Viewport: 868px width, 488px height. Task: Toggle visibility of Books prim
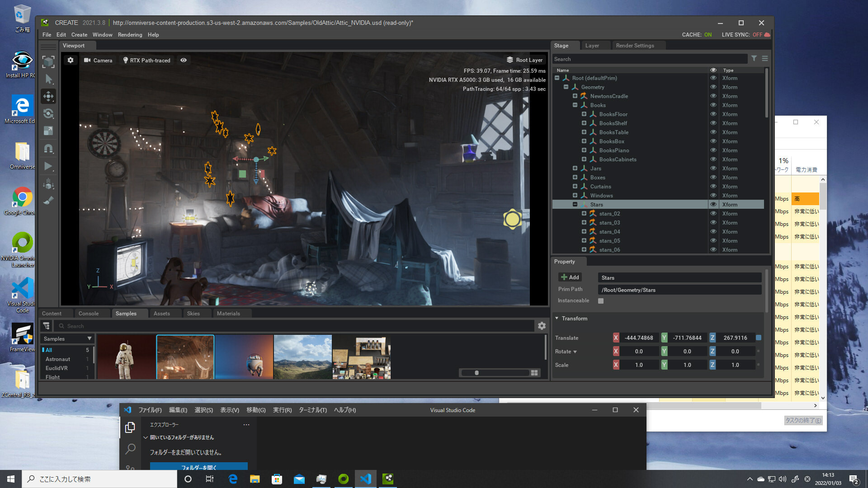point(713,105)
